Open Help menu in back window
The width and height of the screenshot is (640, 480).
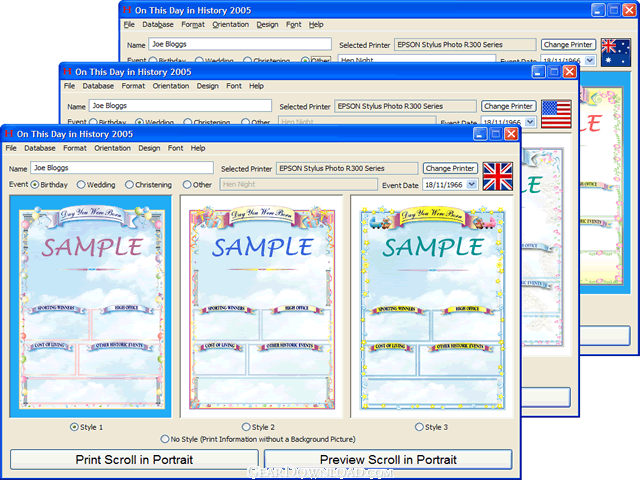[316, 24]
